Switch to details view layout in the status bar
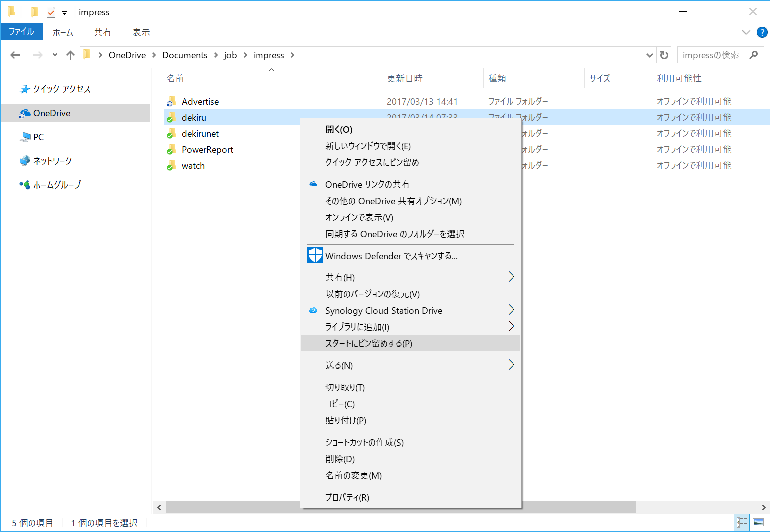Viewport: 770px width, 532px height. point(742,523)
